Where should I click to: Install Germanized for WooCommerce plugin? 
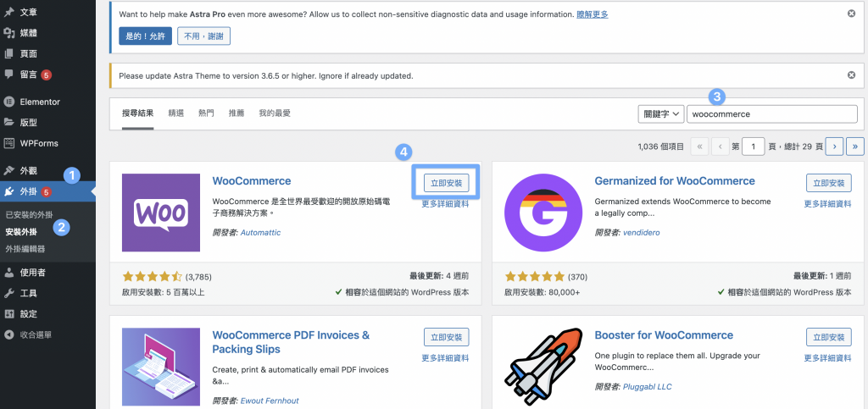pyautogui.click(x=829, y=183)
